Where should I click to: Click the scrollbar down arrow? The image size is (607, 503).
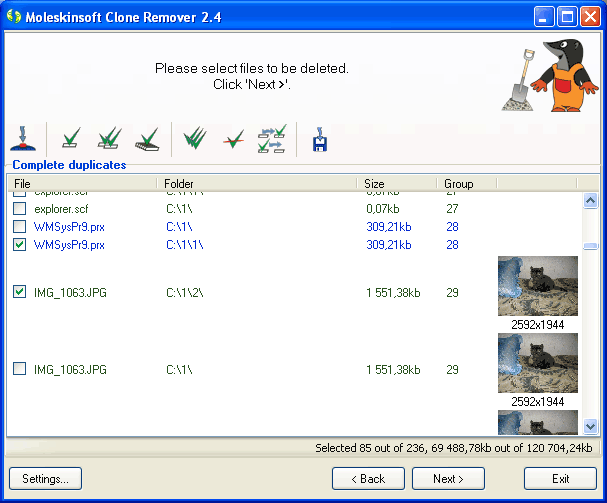[590, 426]
